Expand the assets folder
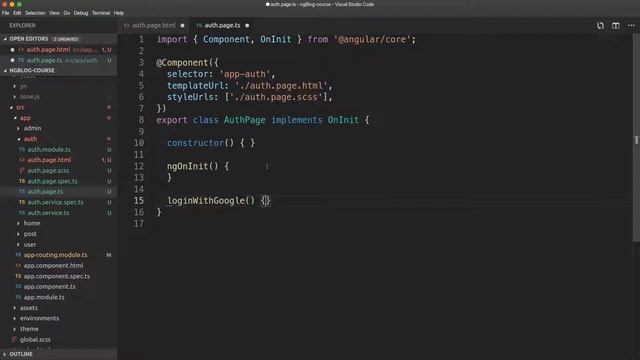640x360 pixels. pyautogui.click(x=58, y=308)
